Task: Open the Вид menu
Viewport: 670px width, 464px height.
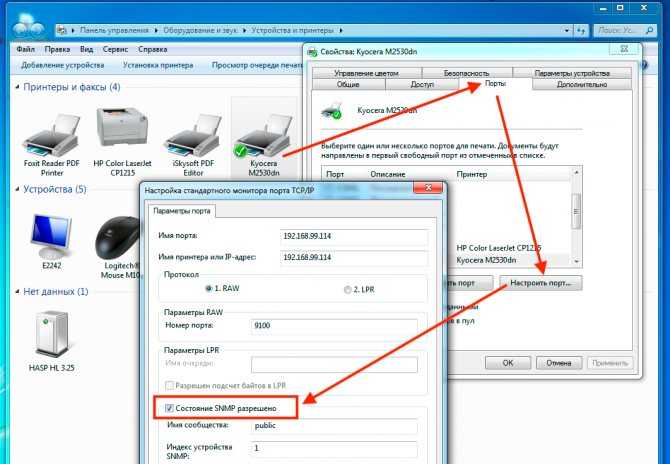Action: pos(86,50)
